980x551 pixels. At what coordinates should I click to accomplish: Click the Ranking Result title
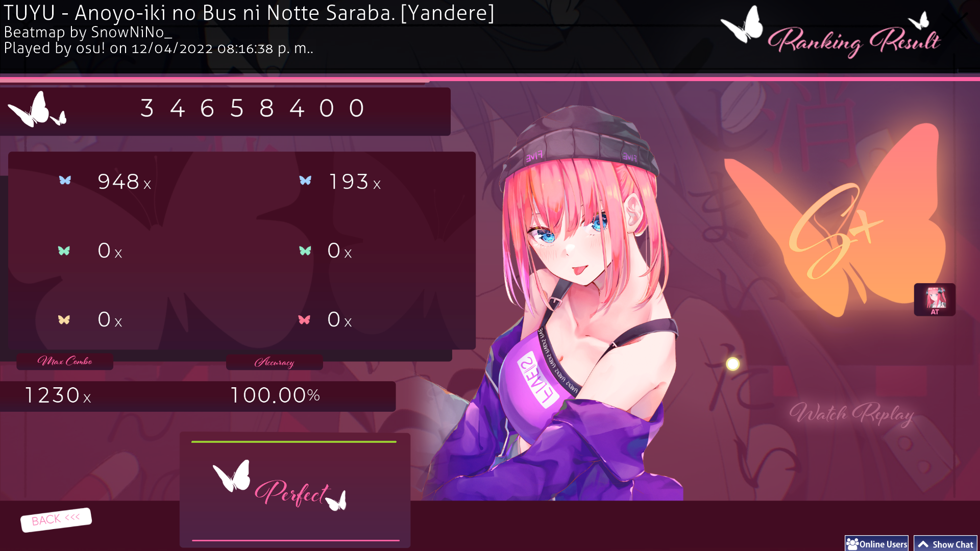(x=853, y=42)
